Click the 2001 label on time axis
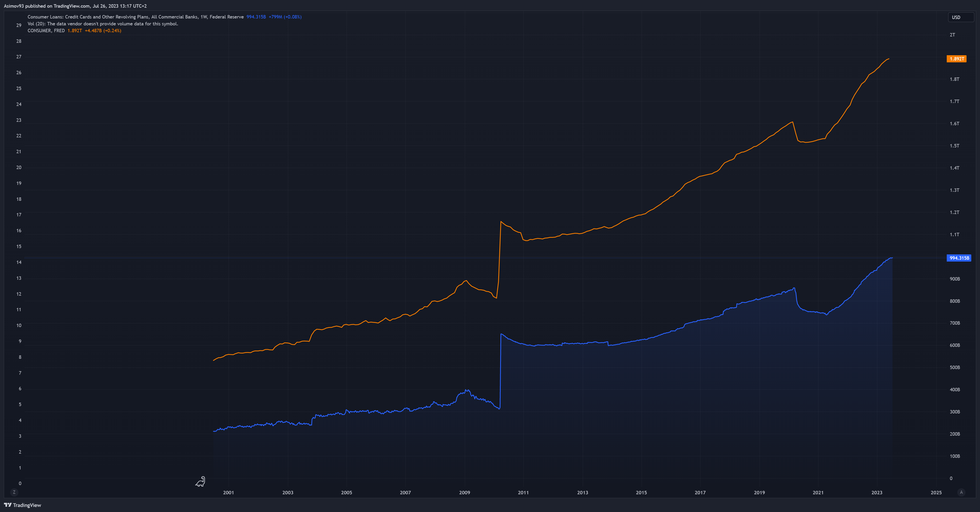This screenshot has height=512, width=980. click(x=229, y=493)
